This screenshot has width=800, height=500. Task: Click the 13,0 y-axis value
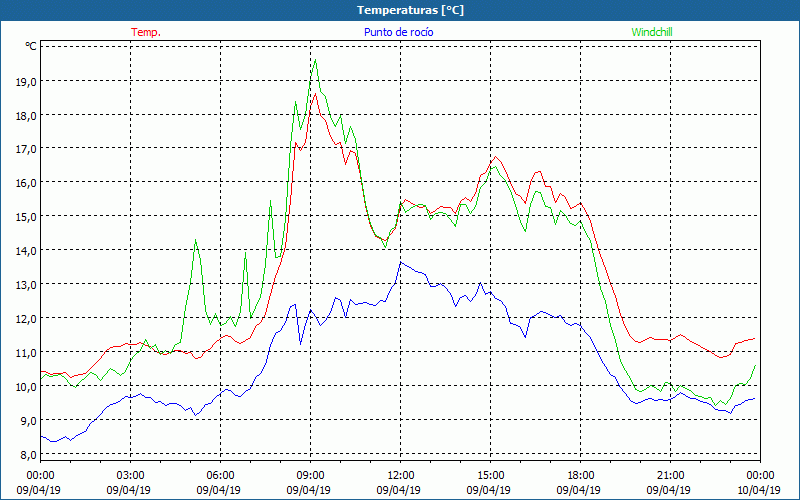point(27,285)
